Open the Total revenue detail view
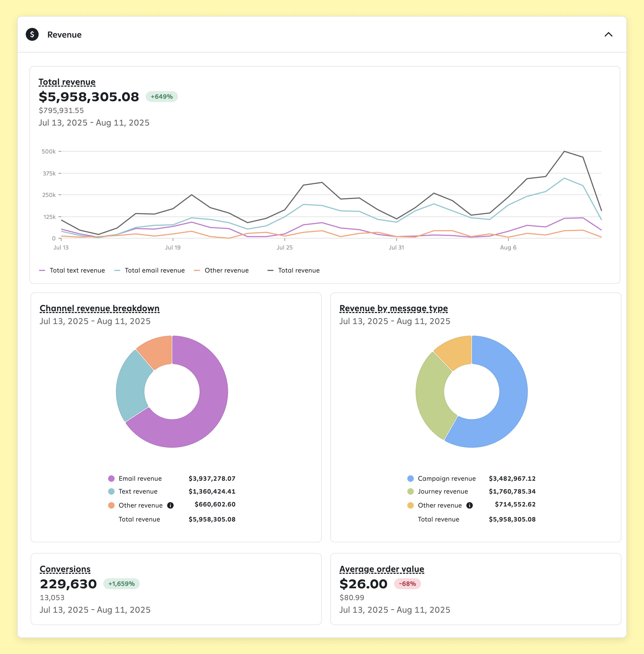 67,82
